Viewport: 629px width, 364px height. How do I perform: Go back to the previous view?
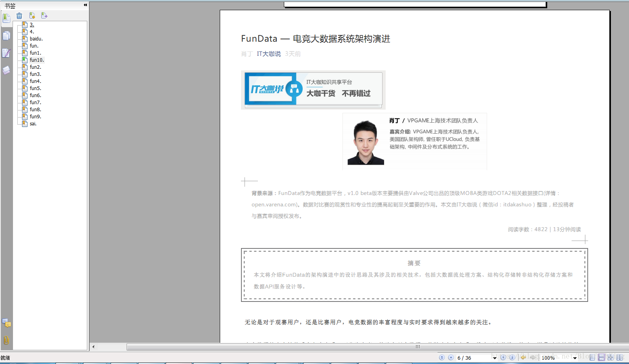[523, 357]
